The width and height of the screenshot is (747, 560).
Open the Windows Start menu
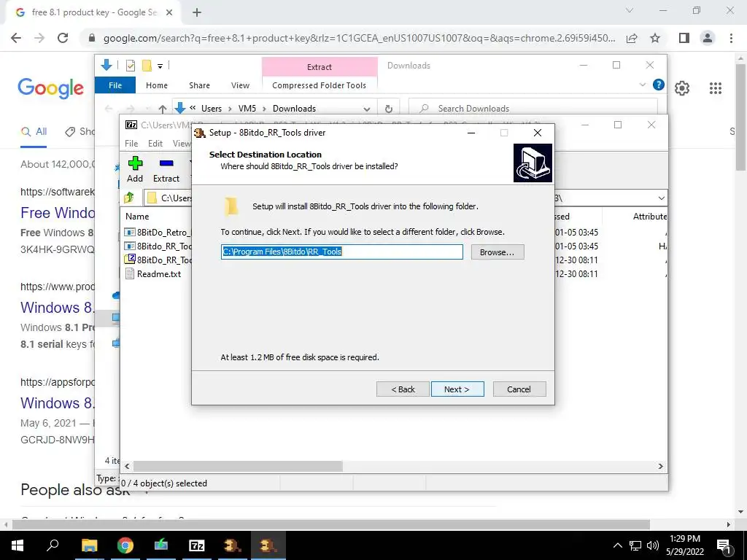point(18,545)
